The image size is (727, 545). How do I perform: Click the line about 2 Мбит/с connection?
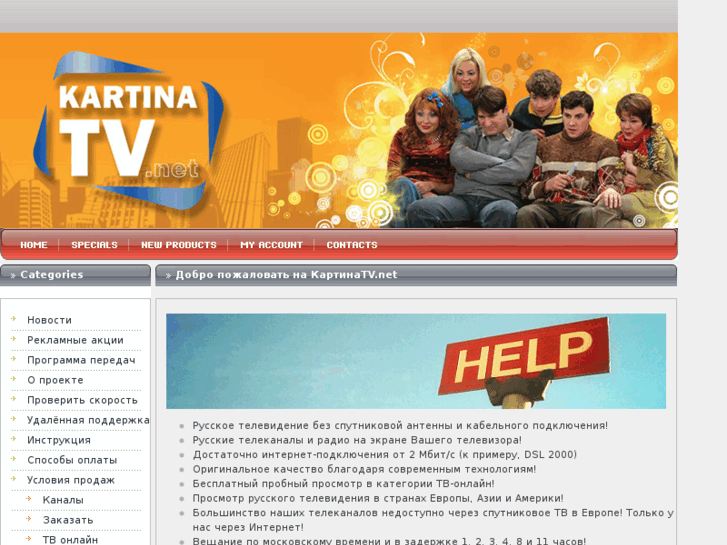tap(385, 455)
